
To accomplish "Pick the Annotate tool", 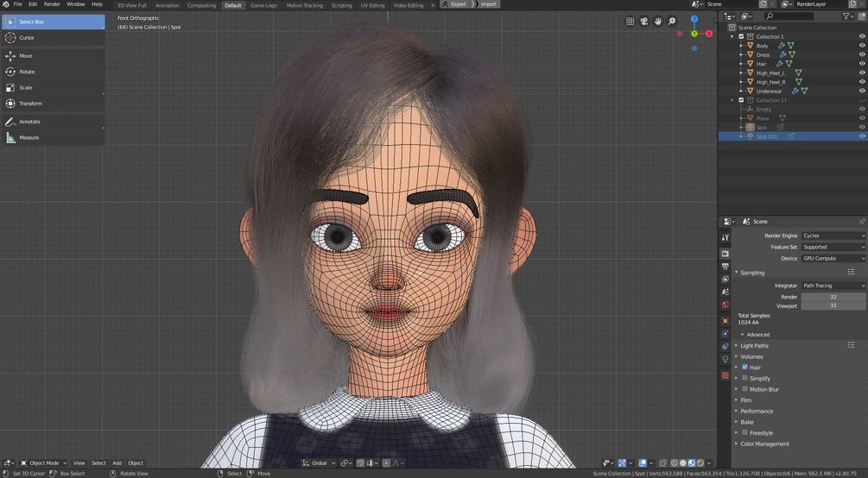I will click(54, 122).
